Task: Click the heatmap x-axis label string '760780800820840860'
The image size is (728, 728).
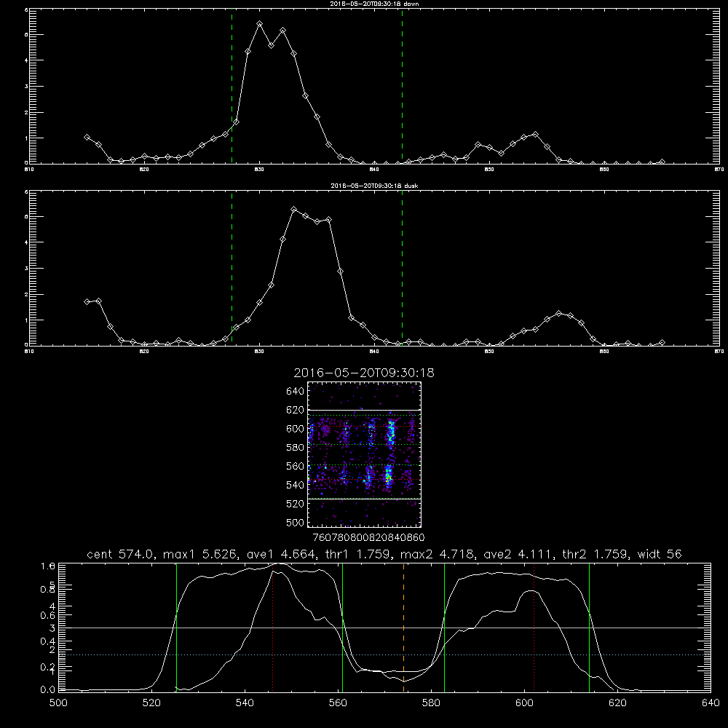Action: click(369, 537)
